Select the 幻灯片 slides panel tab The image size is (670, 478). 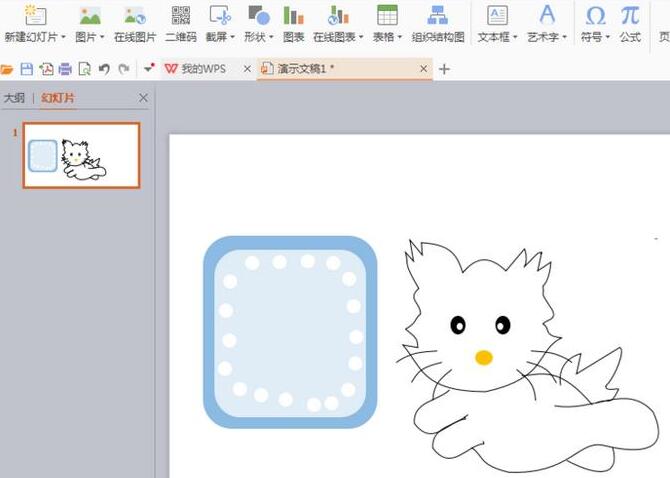click(x=58, y=98)
